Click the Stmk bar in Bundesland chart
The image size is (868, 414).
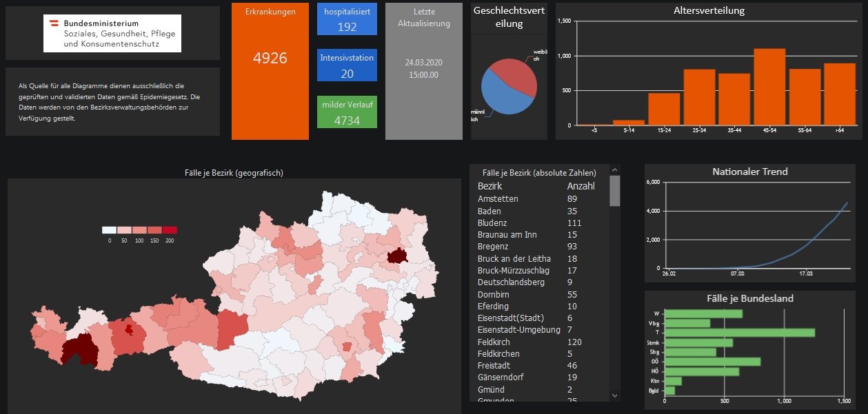[698, 342]
